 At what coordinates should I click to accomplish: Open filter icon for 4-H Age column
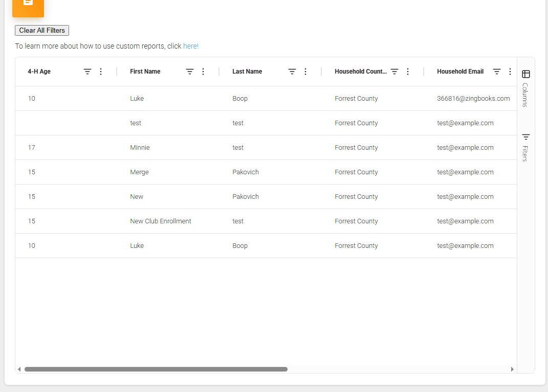pos(87,72)
